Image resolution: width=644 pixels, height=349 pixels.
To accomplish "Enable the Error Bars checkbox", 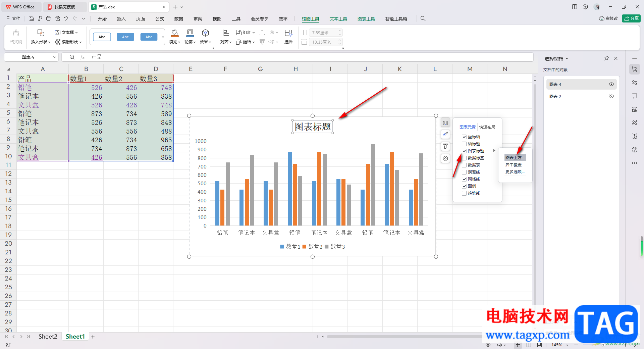I will click(464, 172).
